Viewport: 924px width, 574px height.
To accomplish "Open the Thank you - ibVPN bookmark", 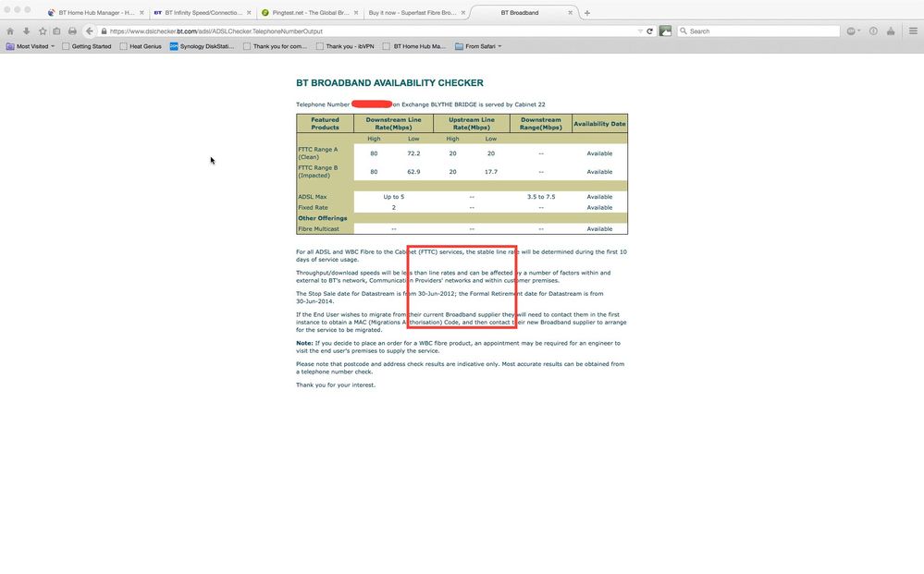I will [x=345, y=46].
